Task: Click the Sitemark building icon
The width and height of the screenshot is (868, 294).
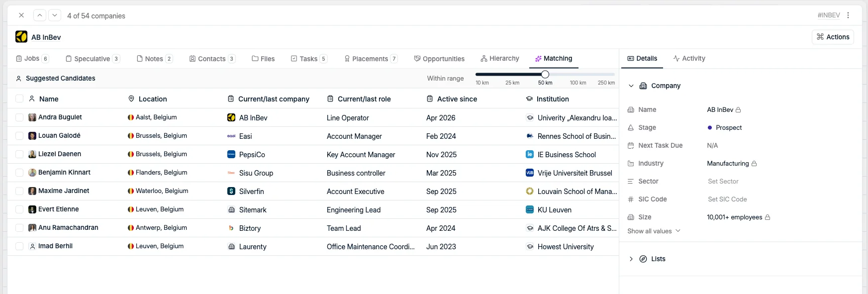Action: 231,210
